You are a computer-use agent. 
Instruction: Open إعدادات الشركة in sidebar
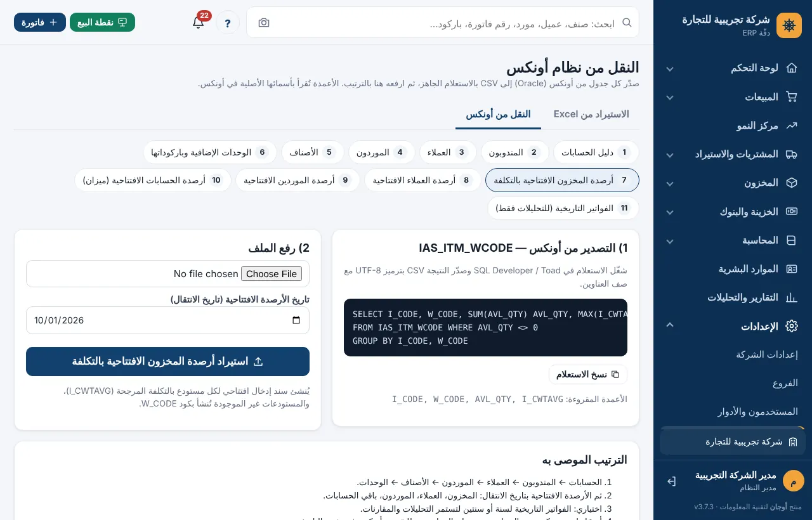click(767, 354)
